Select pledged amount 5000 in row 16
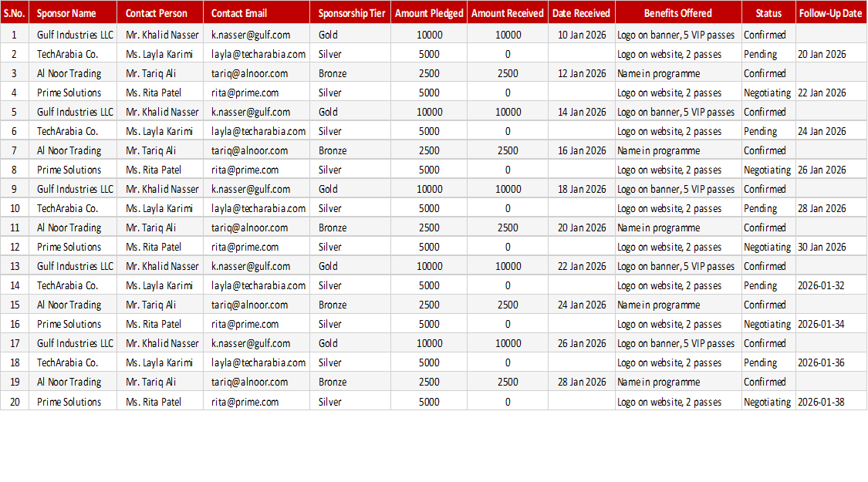Image resolution: width=868 pixels, height=482 pixels. [x=429, y=325]
